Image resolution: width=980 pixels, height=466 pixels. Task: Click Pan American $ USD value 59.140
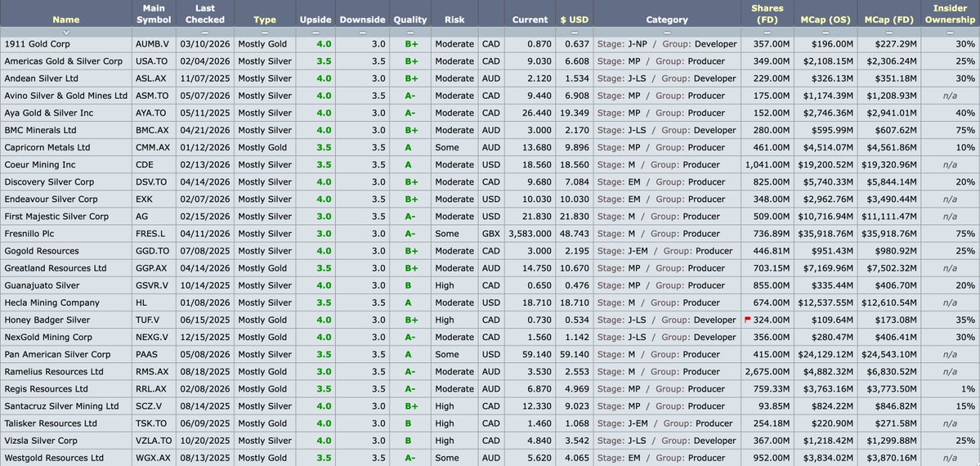coord(575,354)
